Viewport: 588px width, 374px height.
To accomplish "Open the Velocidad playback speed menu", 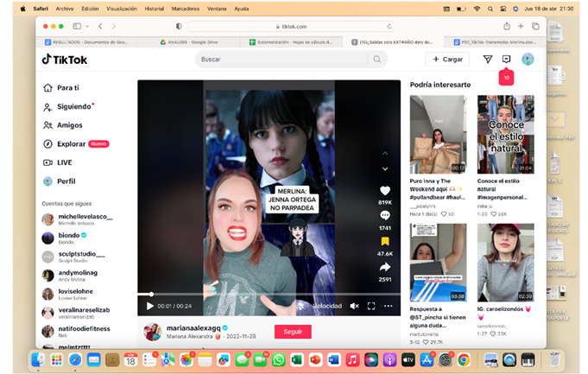I will coord(326,306).
